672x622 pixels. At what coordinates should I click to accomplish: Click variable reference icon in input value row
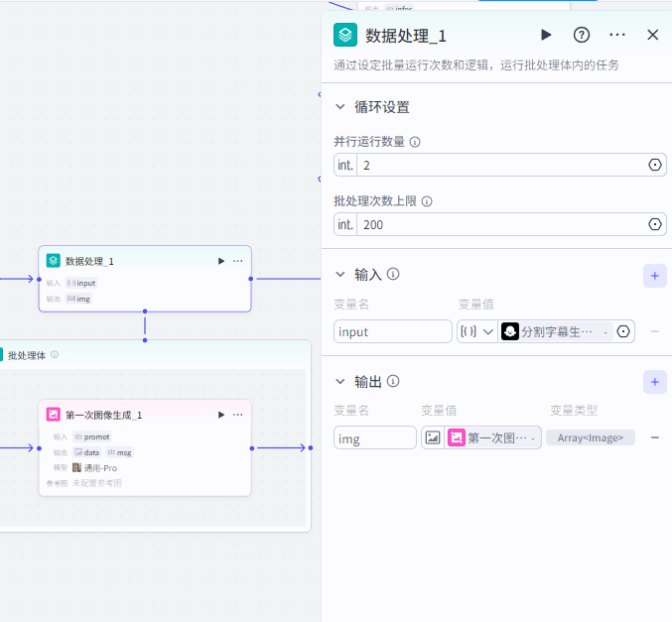[623, 331]
